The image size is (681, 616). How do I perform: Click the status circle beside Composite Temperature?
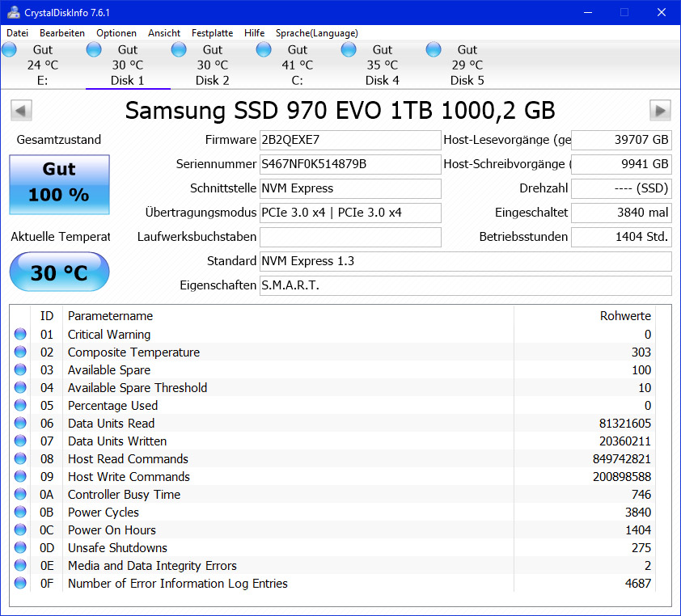19,352
